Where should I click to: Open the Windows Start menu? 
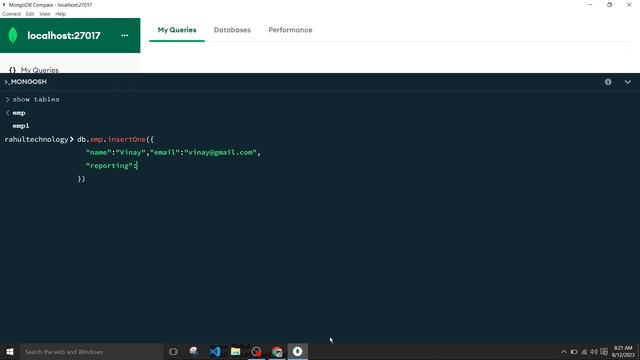tap(10, 351)
